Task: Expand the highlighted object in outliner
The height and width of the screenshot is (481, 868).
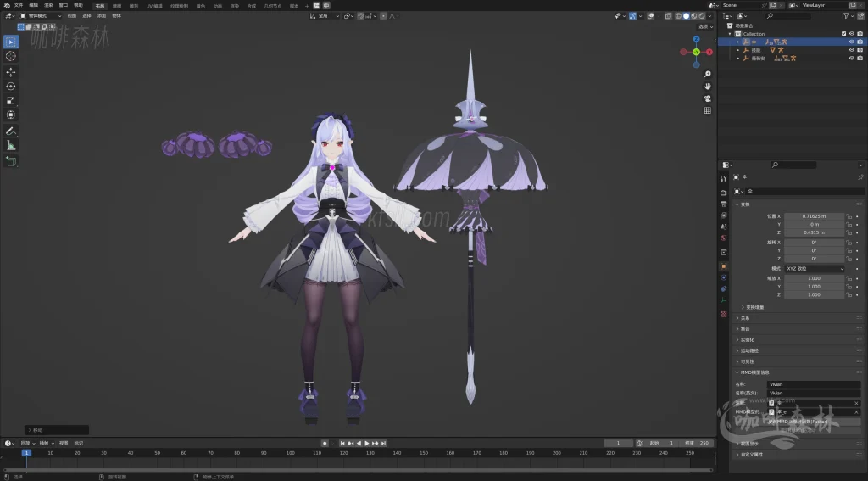Action: click(737, 42)
